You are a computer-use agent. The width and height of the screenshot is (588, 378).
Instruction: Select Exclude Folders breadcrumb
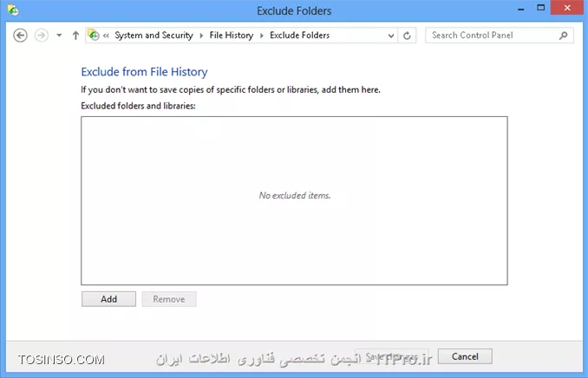point(299,36)
